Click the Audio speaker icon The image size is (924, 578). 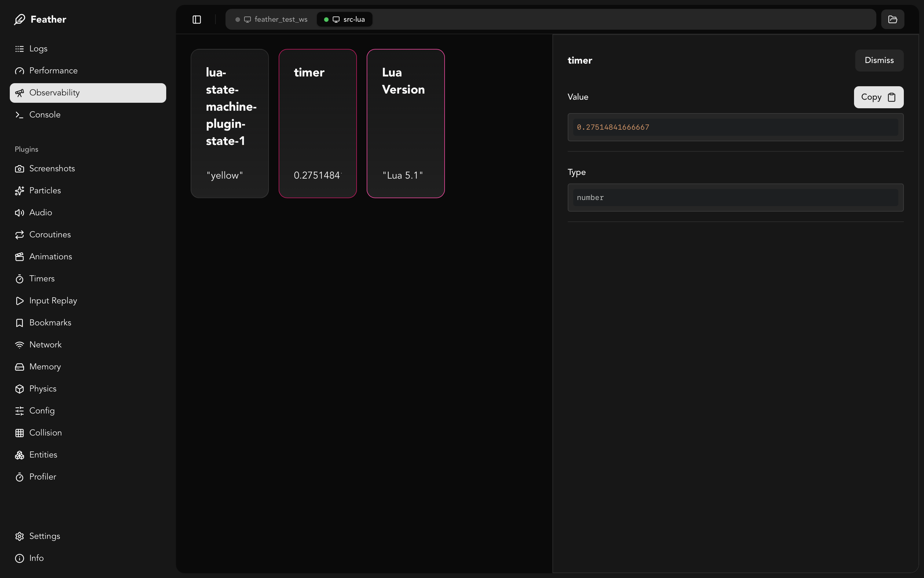pos(20,213)
